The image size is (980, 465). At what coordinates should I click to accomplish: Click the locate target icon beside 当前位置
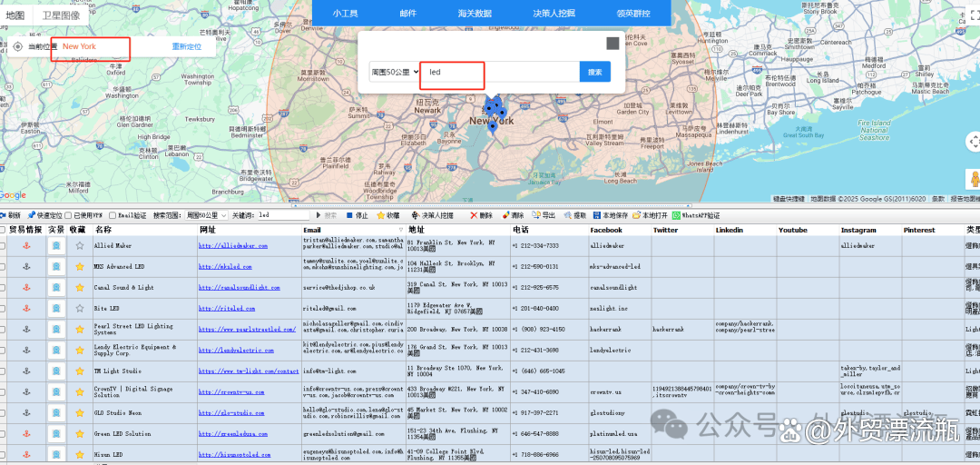[x=17, y=46]
